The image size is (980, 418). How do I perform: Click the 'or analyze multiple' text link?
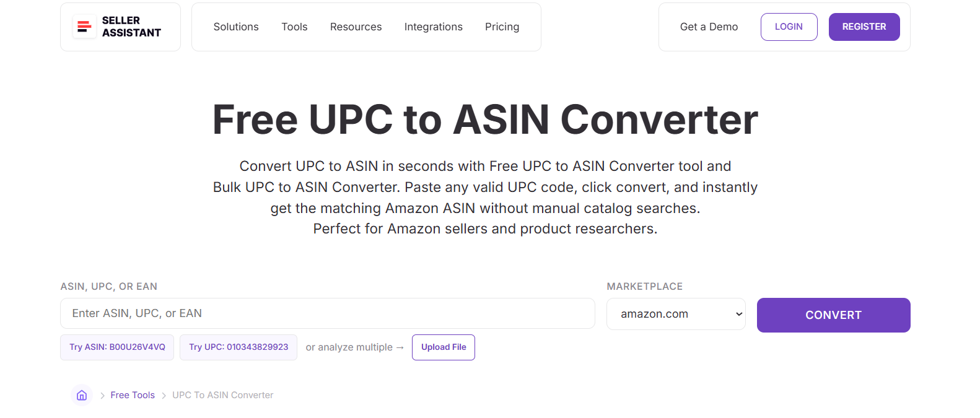[354, 347]
